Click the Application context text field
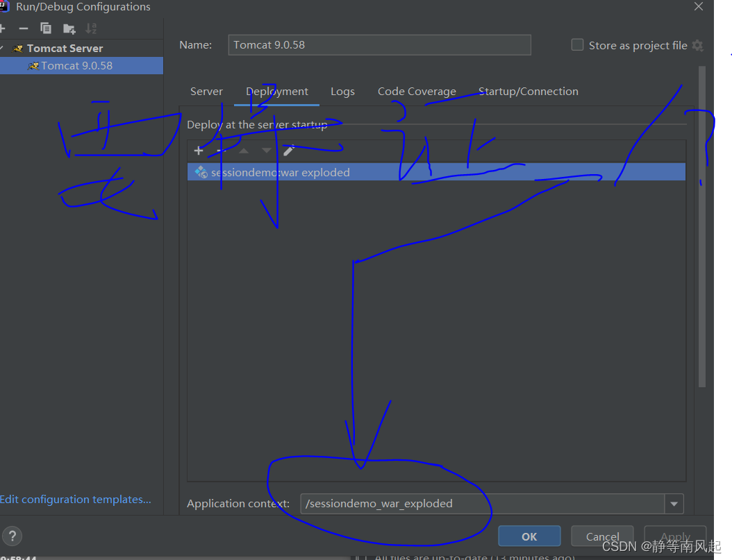 (483, 504)
